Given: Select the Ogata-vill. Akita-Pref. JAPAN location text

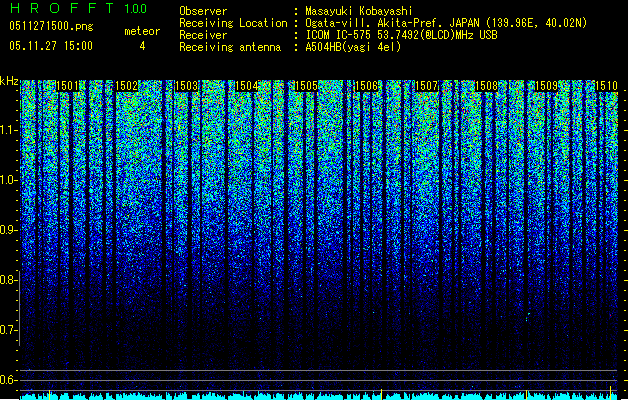Looking at the screenshot, I should [446, 23].
